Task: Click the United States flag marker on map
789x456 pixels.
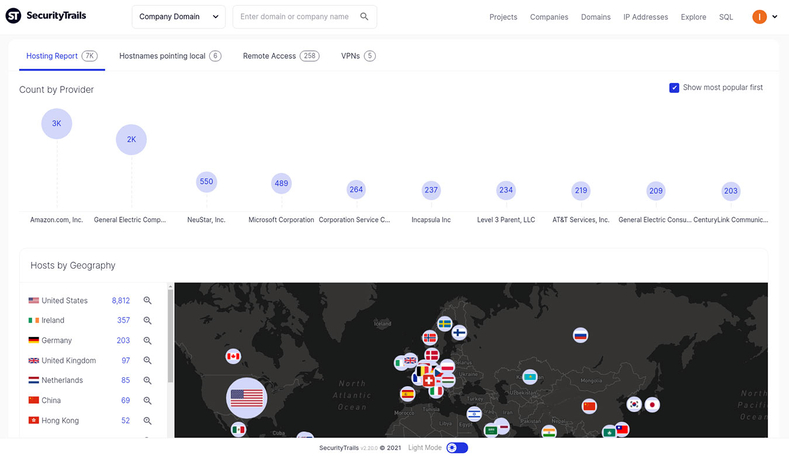Action: pos(247,398)
